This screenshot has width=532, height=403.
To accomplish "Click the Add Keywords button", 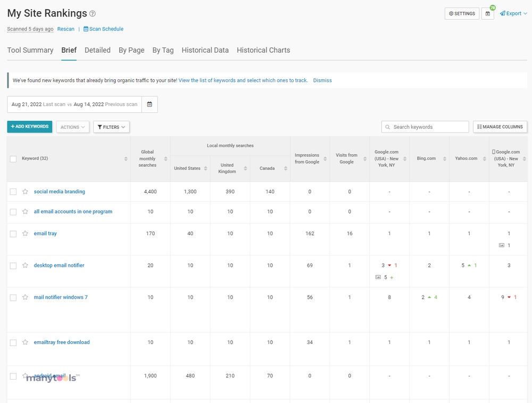I will 29,127.
